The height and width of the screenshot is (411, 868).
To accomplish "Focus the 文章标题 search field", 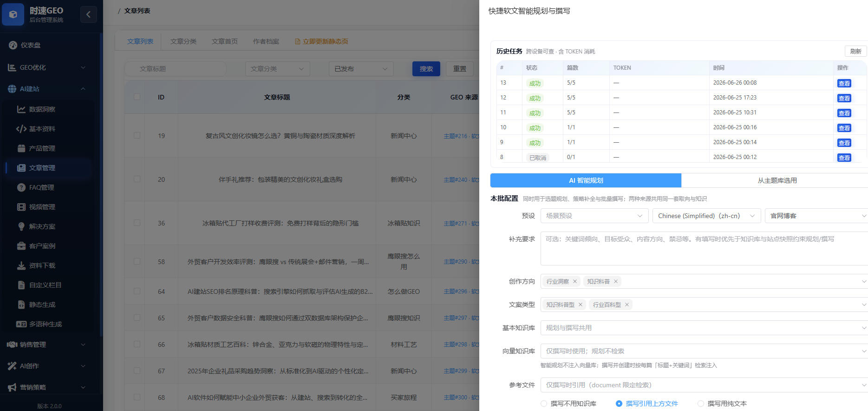I will click(176, 69).
